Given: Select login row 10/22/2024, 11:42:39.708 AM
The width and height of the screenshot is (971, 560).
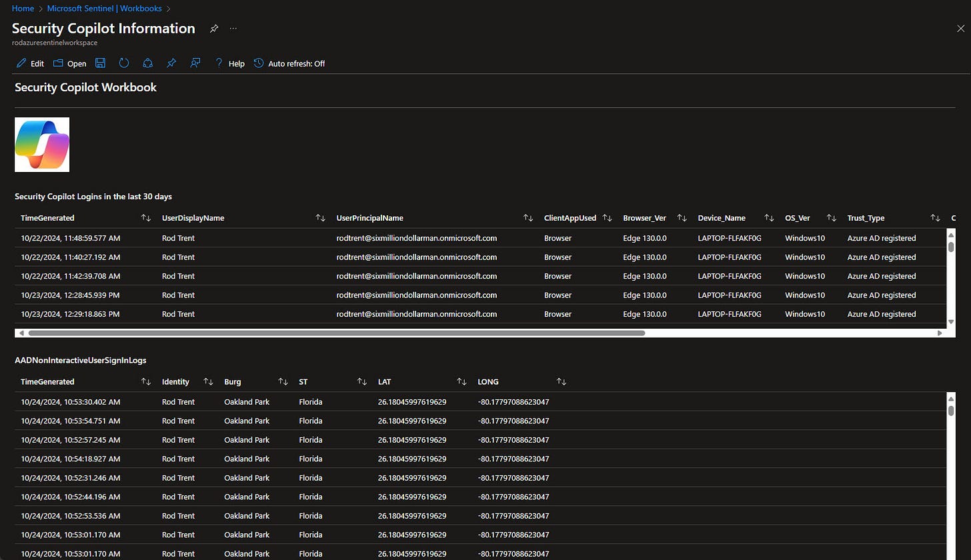Looking at the screenshot, I should 480,276.
